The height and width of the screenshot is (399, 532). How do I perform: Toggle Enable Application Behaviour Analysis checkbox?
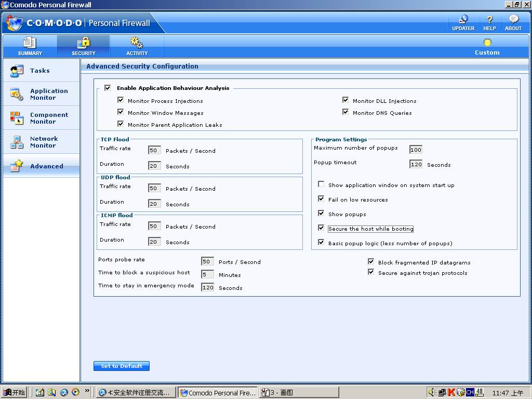108,88
